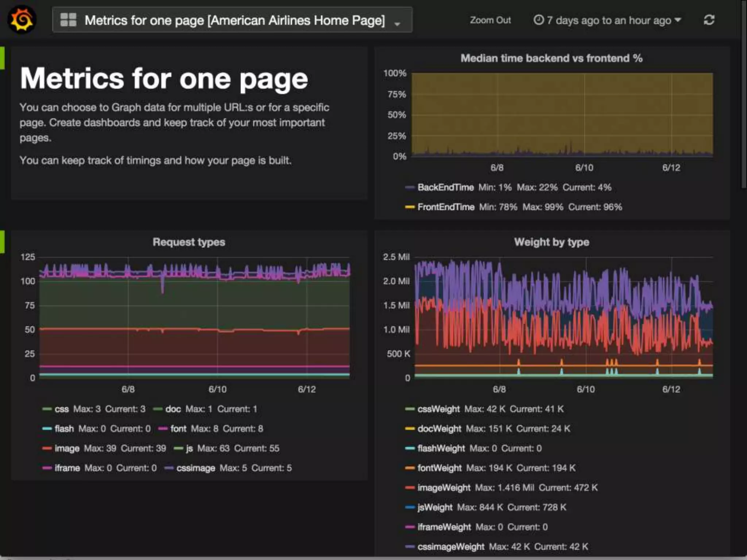747x560 pixels.
Task: Click the dashboard grid icon
Action: click(x=68, y=20)
